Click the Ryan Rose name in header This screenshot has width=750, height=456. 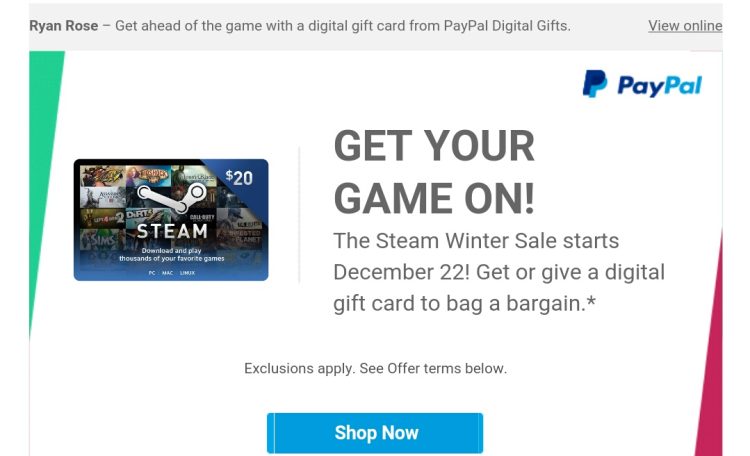[64, 26]
